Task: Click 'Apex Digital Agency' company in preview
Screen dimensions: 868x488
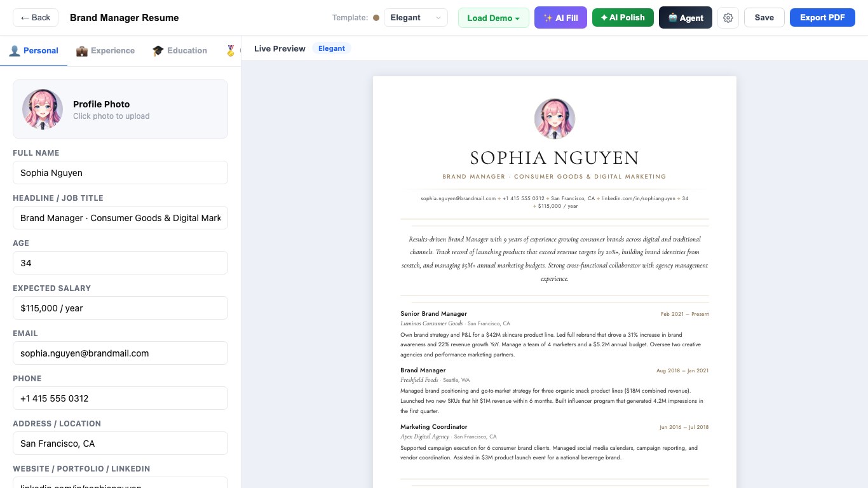Action: (424, 437)
